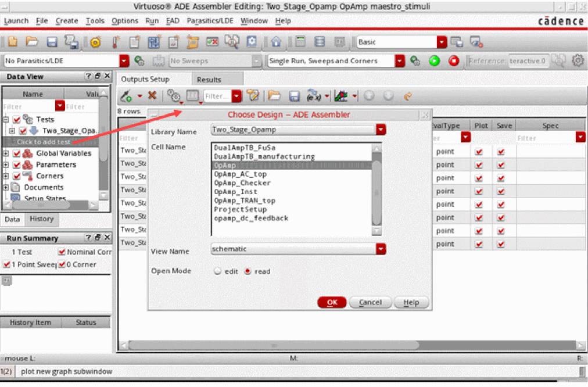This screenshot has height=387, width=588.
Task: Click the gear settings icon at right of run bar
Action: (x=578, y=60)
